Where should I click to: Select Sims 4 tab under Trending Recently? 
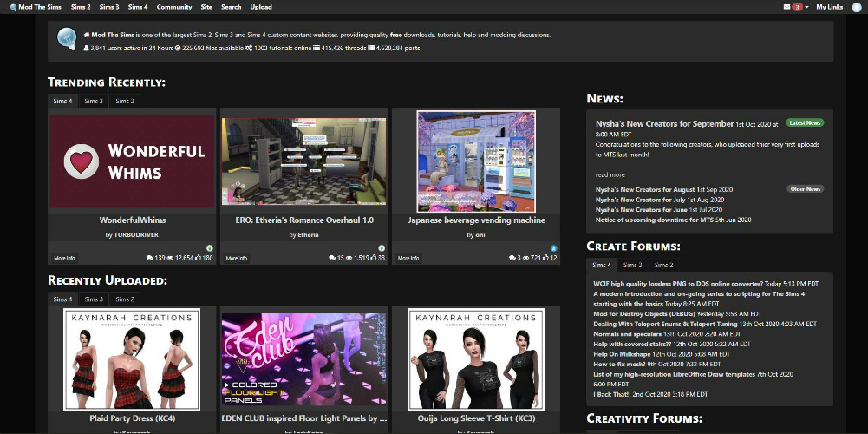[x=63, y=101]
